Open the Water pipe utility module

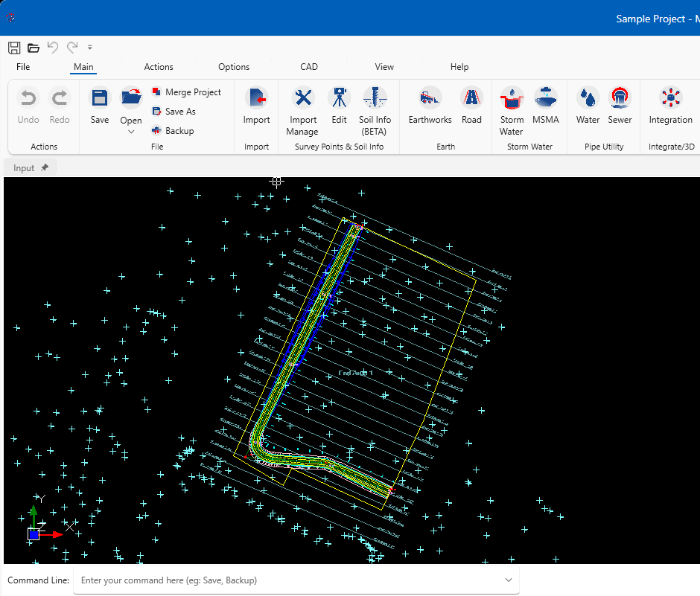point(588,105)
